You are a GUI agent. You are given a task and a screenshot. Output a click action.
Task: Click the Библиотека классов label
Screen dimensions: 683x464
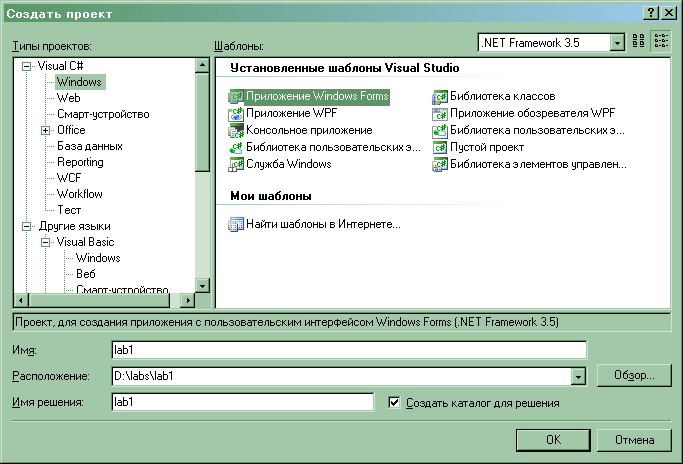point(503,96)
